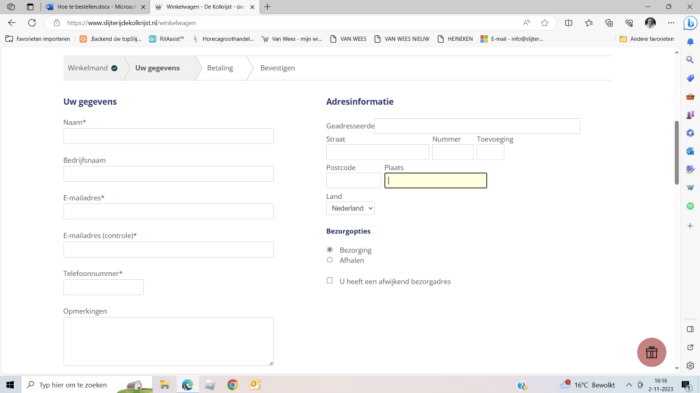Check 'U heeft een afwijkend bezorgadres'

[330, 280]
